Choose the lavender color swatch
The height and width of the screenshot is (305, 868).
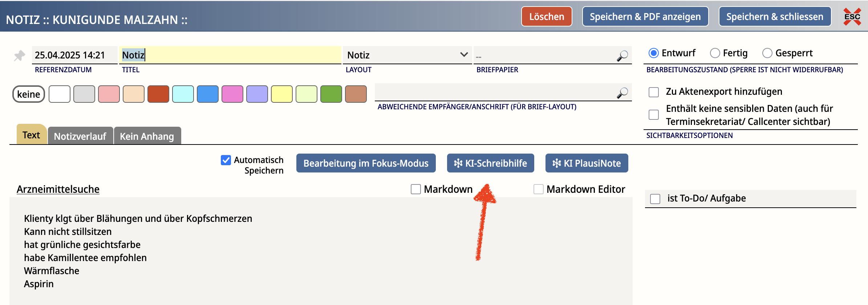[257, 94]
